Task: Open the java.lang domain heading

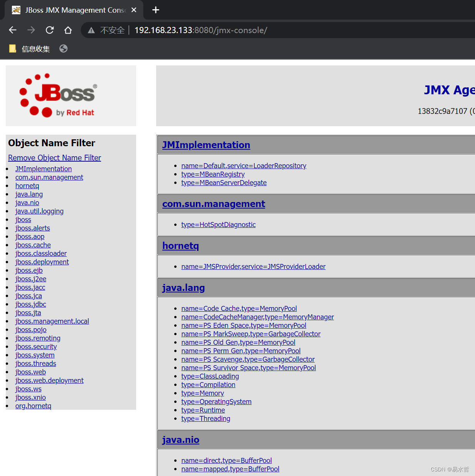Action: [x=183, y=288]
